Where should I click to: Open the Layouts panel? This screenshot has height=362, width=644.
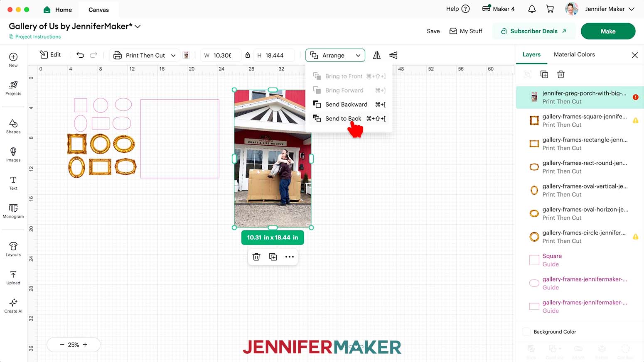(x=13, y=249)
